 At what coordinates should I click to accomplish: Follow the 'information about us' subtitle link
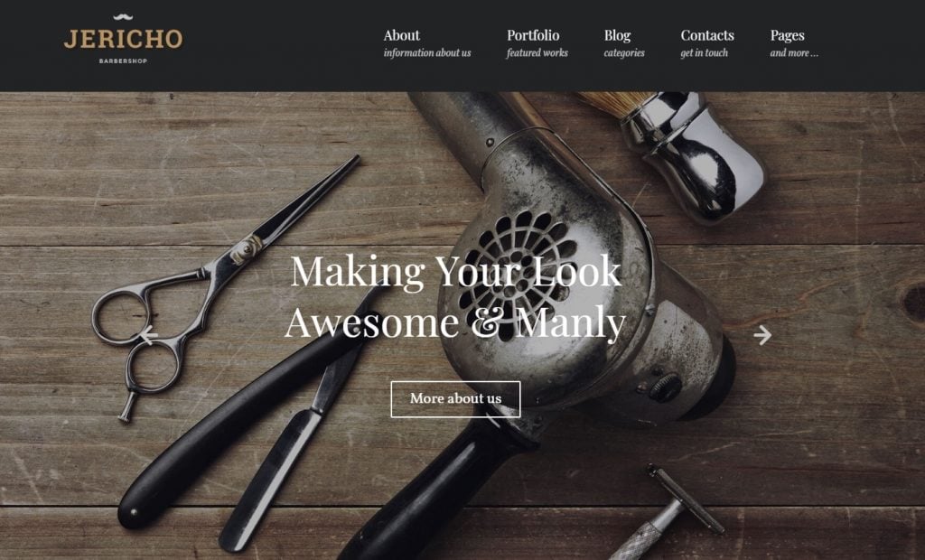pyautogui.click(x=427, y=53)
